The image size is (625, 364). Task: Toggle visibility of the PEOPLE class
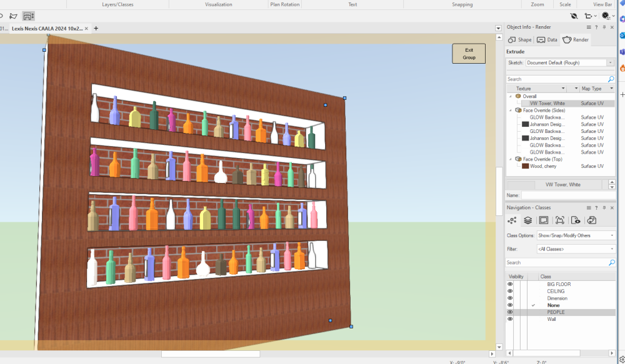(x=509, y=312)
